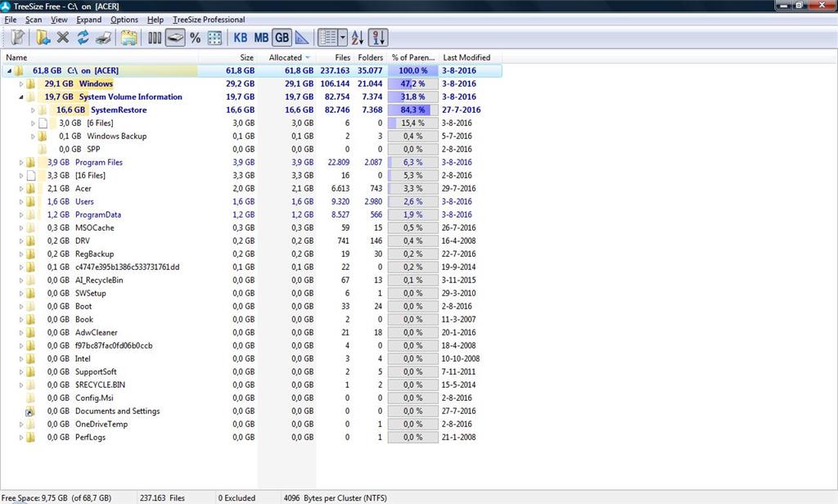Open TreeSize Professional menu
838x504 pixels.
tap(209, 20)
